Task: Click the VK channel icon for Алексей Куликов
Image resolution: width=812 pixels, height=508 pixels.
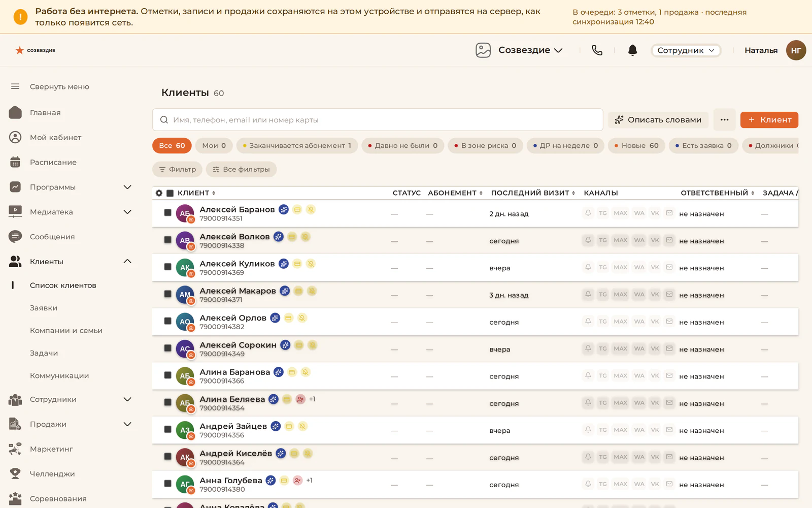Action: pyautogui.click(x=655, y=267)
